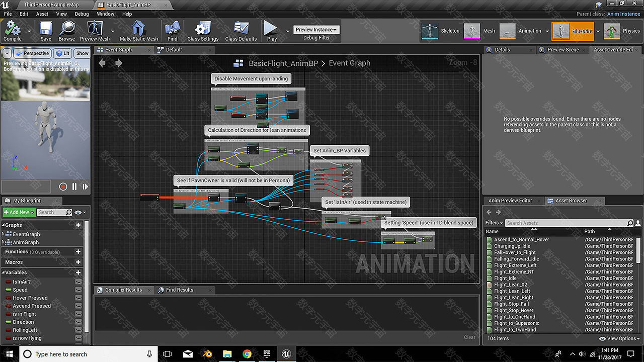Open the File menu

(8, 14)
